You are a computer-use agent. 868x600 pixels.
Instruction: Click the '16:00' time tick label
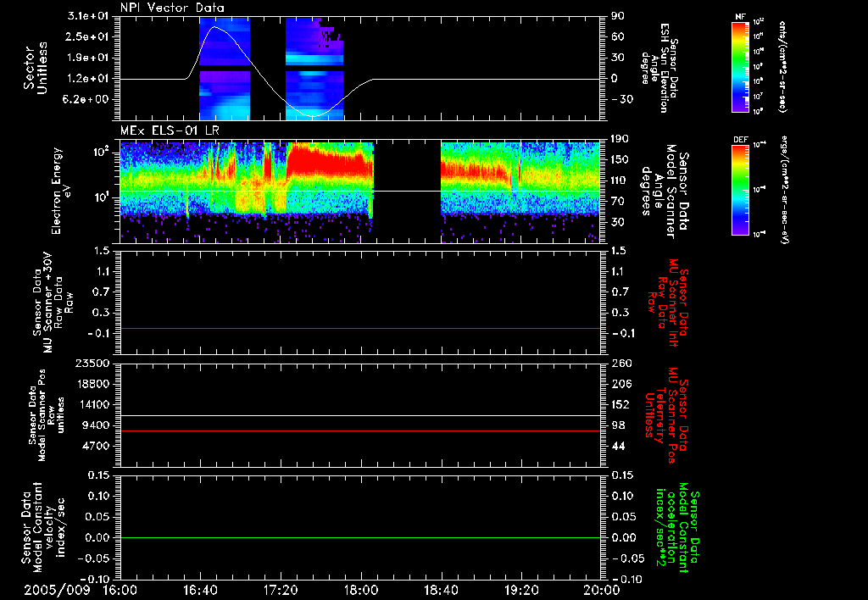pos(120,590)
